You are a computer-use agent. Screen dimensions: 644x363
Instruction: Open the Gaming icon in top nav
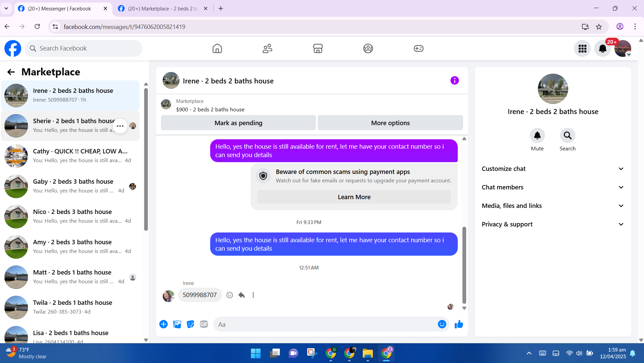coord(419,48)
